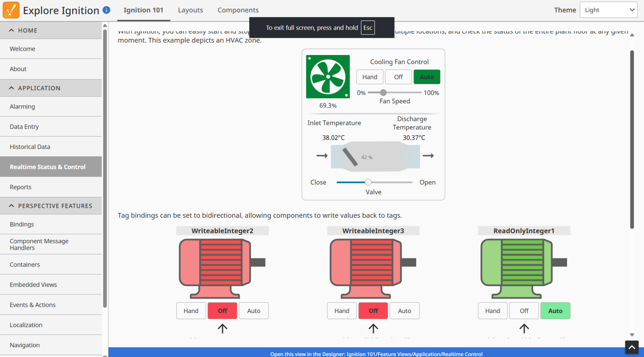Click the Fan Speed slider handle
The image size is (644, 357).
coord(383,93)
